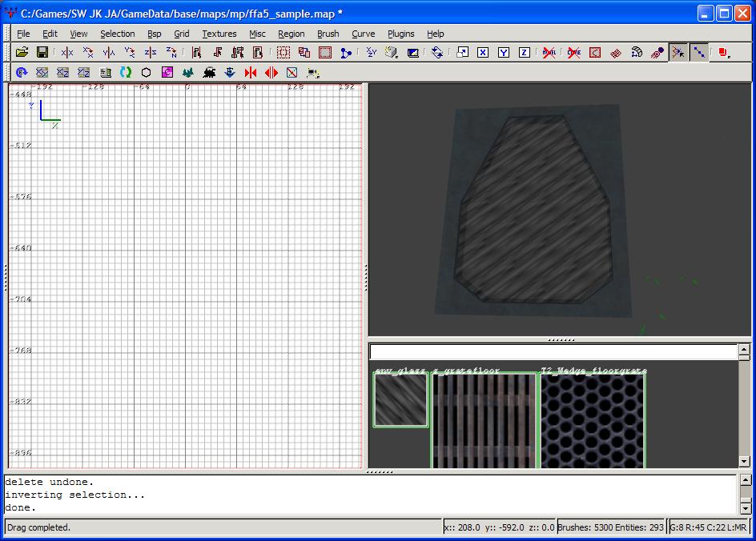Click the dashed rectangle pair selection icon
The height and width of the screenshot is (541, 756).
304,52
